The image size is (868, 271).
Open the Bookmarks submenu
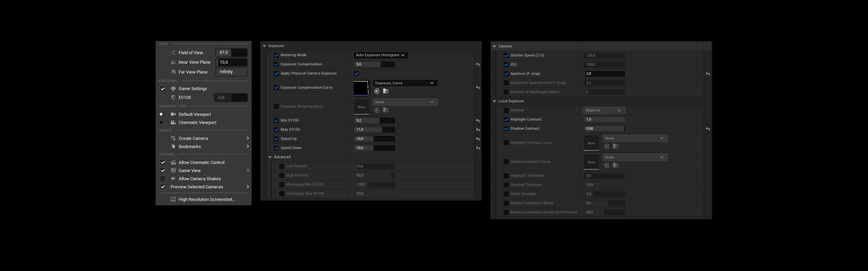pyautogui.click(x=203, y=146)
